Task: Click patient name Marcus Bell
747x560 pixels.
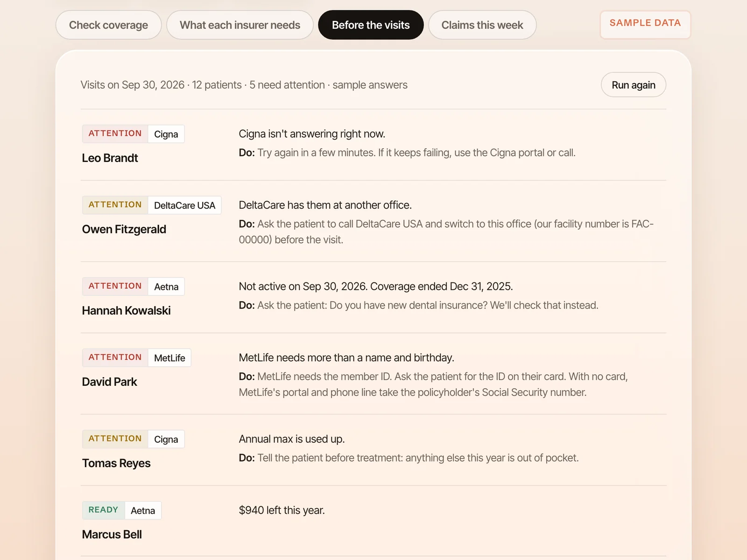Action: point(112,535)
